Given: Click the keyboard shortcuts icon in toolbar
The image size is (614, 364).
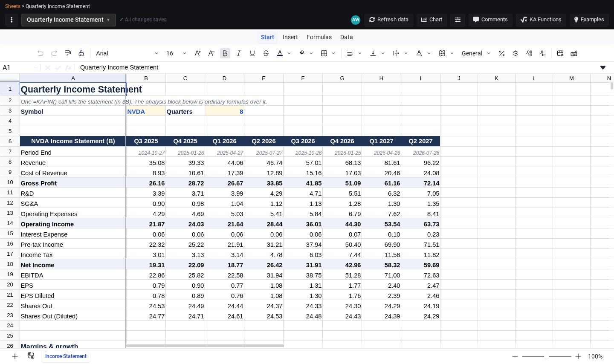Looking at the screenshot, I should click(574, 53).
